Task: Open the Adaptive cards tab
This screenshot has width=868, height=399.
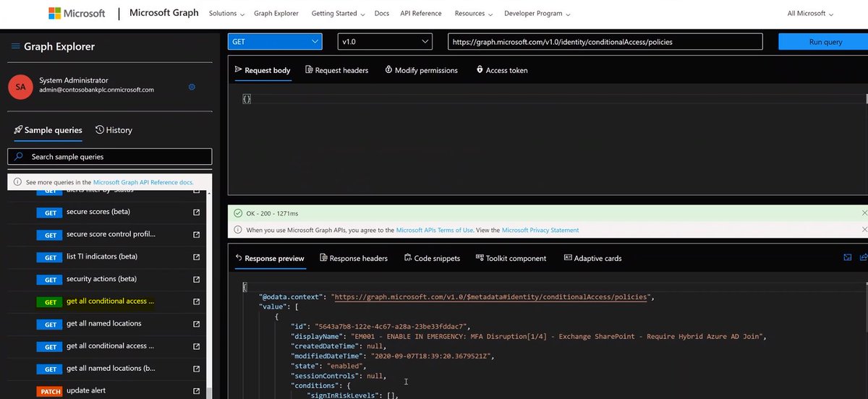Action: [x=592, y=258]
